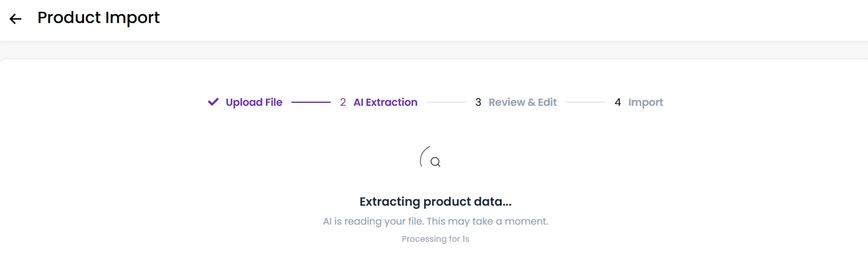Select the AI Extraction step label
Viewport: 868px width, 263px height.
(x=385, y=102)
